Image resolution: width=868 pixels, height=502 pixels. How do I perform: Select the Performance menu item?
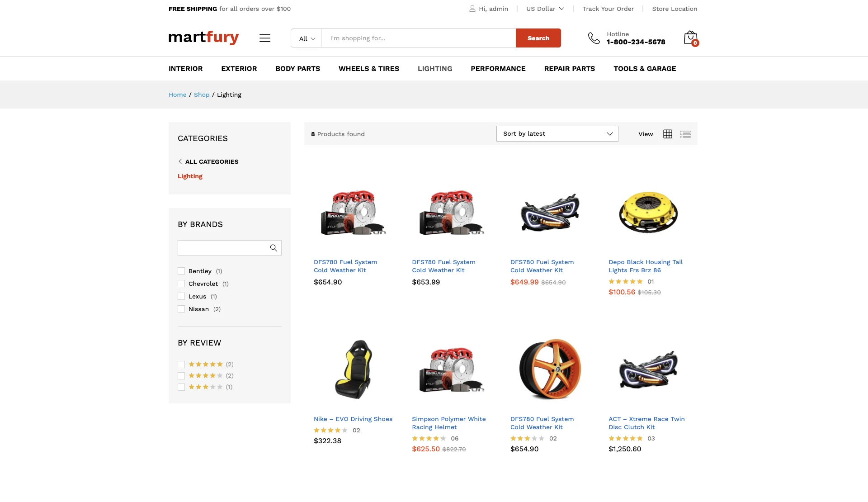[x=498, y=69]
